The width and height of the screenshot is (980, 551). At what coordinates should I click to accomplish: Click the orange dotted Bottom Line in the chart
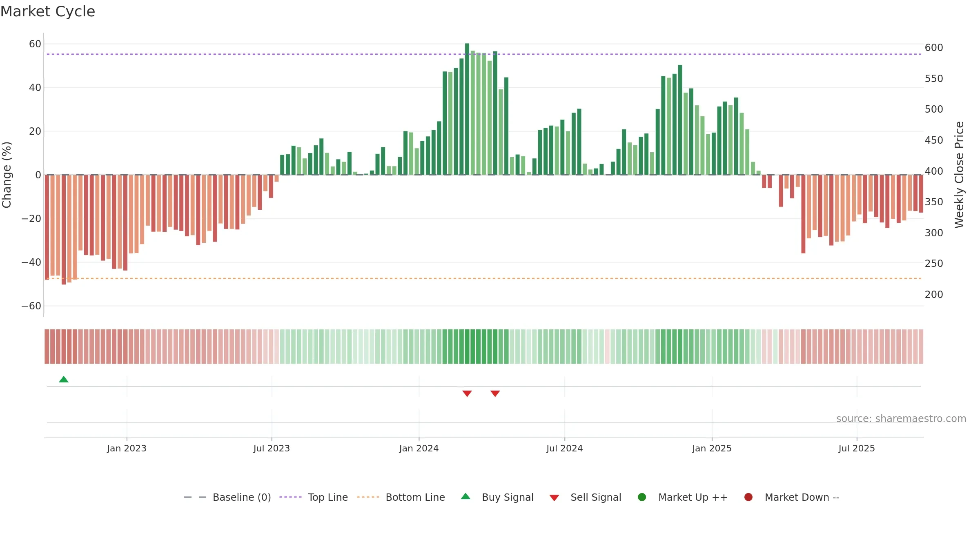[484, 278]
